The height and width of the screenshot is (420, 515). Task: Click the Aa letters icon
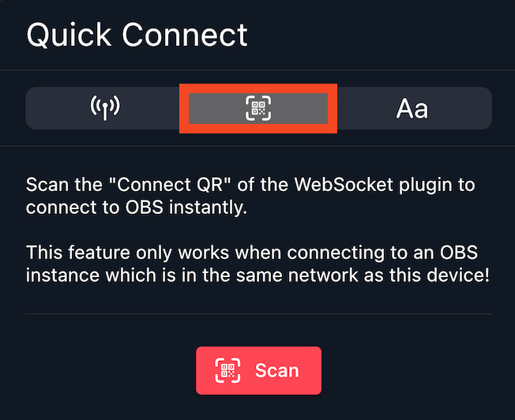(x=412, y=108)
